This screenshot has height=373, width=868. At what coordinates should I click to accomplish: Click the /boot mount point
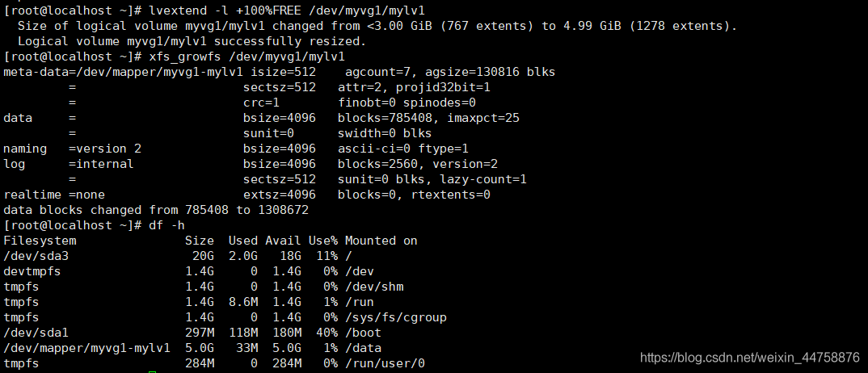pyautogui.click(x=363, y=333)
